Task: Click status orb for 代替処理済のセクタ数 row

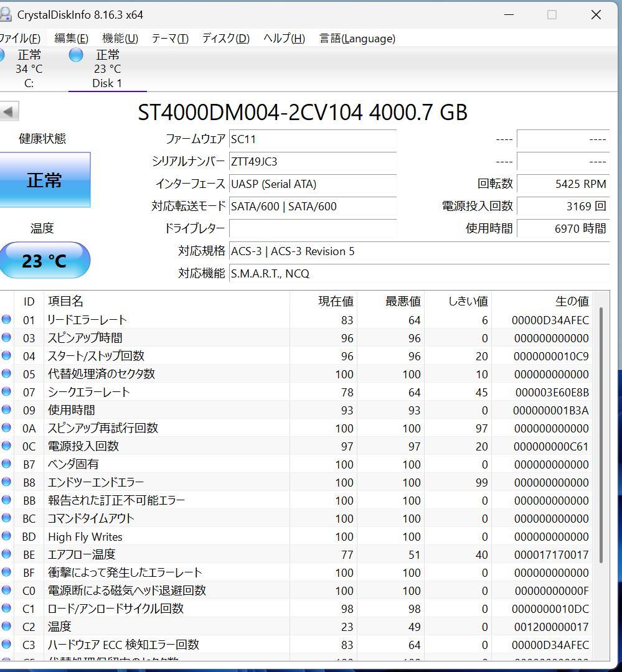Action: tap(6, 373)
